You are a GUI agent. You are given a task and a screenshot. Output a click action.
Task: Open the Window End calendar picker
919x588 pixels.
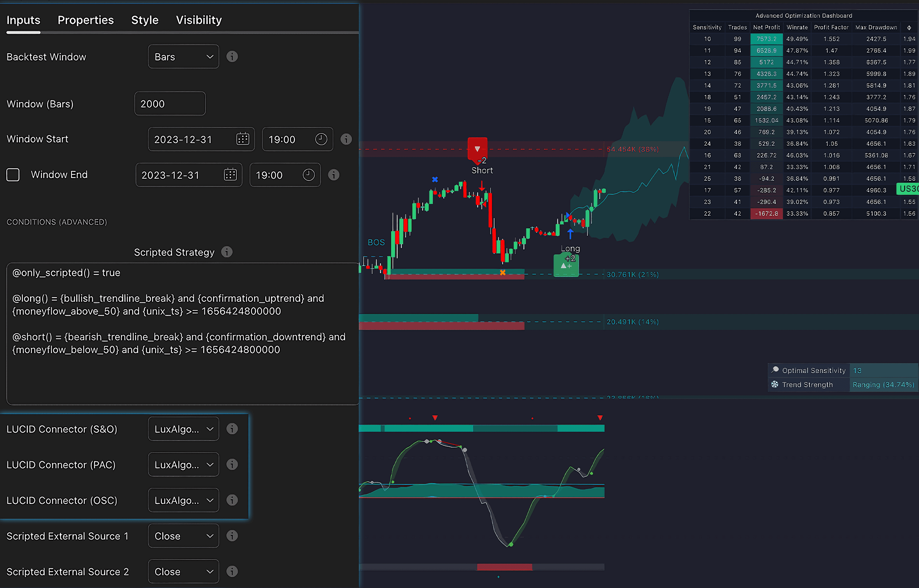point(230,175)
